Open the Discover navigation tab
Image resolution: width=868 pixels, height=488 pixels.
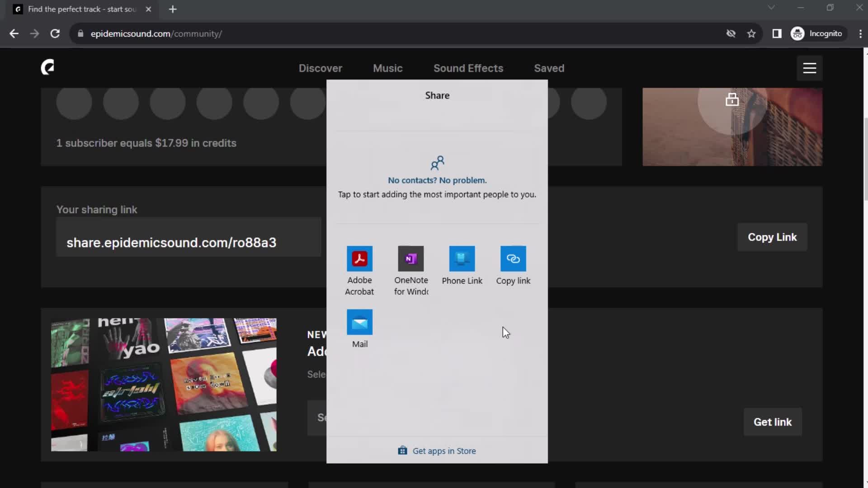pos(321,68)
